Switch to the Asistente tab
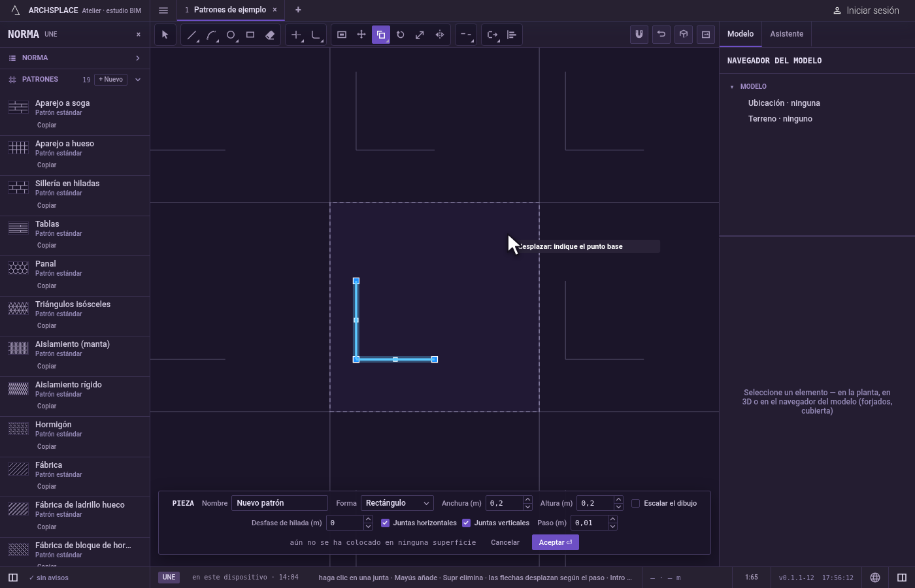Viewport: 915px width, 588px height. pyautogui.click(x=786, y=34)
